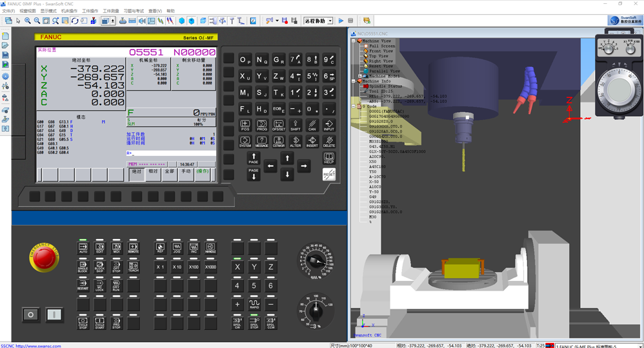The image size is (644, 348).
Task: Open the 远程协助 dropdown in toolbar
Action: click(330, 21)
